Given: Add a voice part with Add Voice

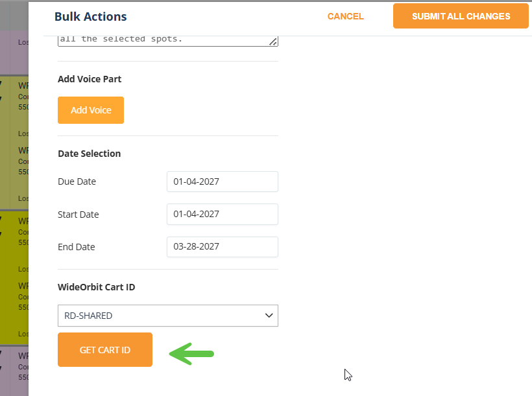Looking at the screenshot, I should 91,110.
